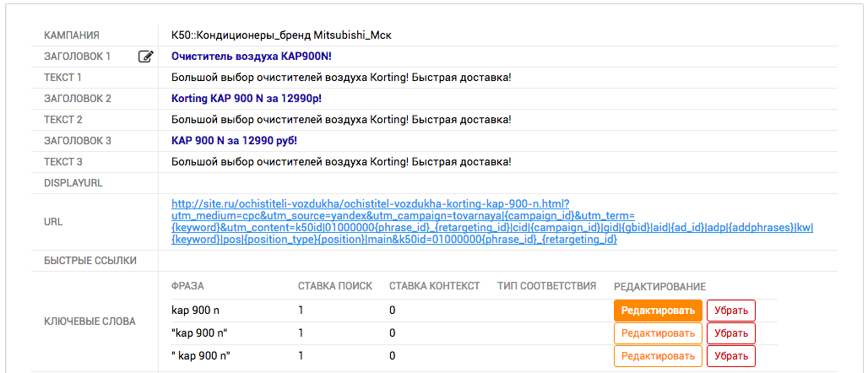Click search bid 1 for " kap 900 n"

tap(301, 356)
